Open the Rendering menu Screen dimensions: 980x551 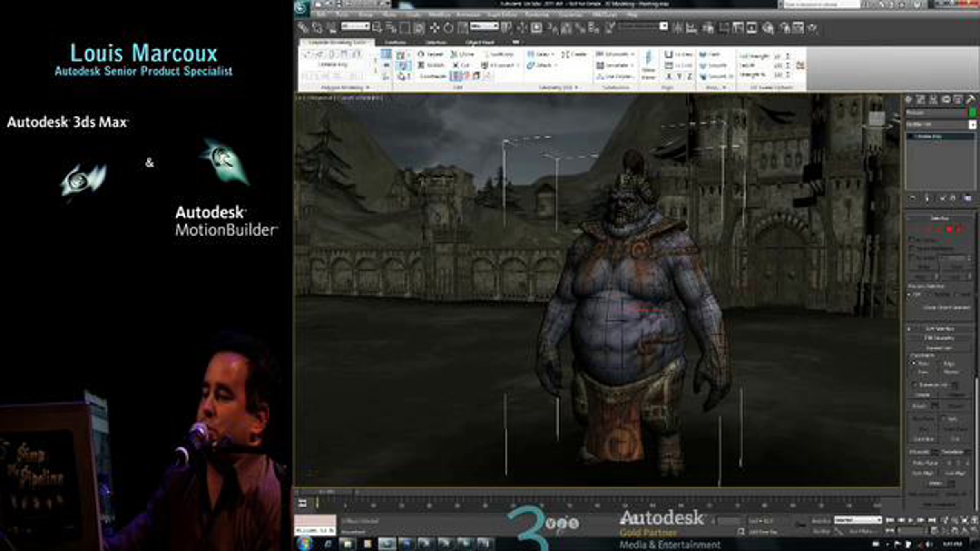[537, 15]
